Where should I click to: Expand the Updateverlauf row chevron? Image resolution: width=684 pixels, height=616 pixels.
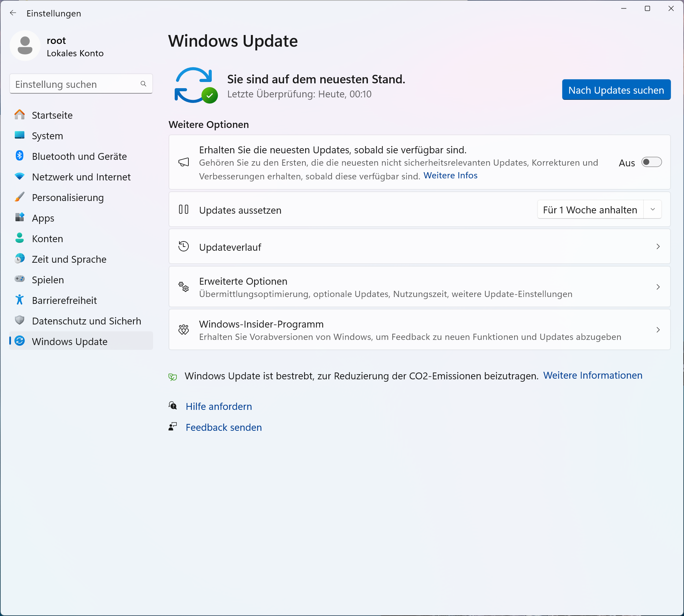coord(658,247)
